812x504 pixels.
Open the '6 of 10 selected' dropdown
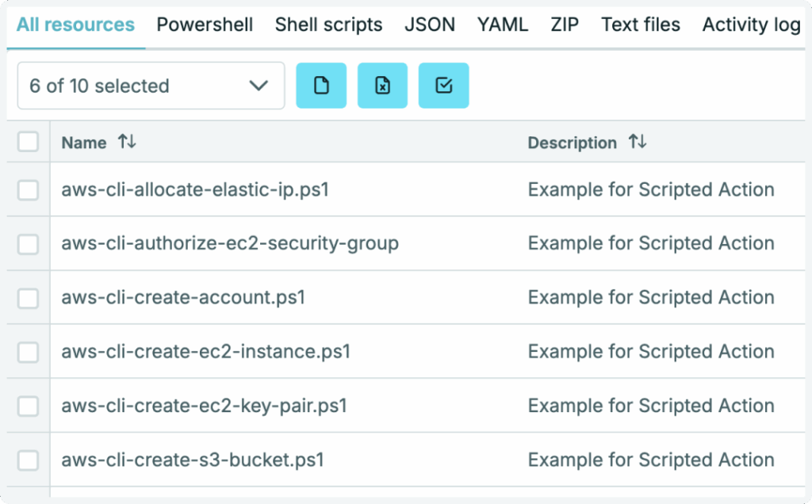(x=151, y=86)
